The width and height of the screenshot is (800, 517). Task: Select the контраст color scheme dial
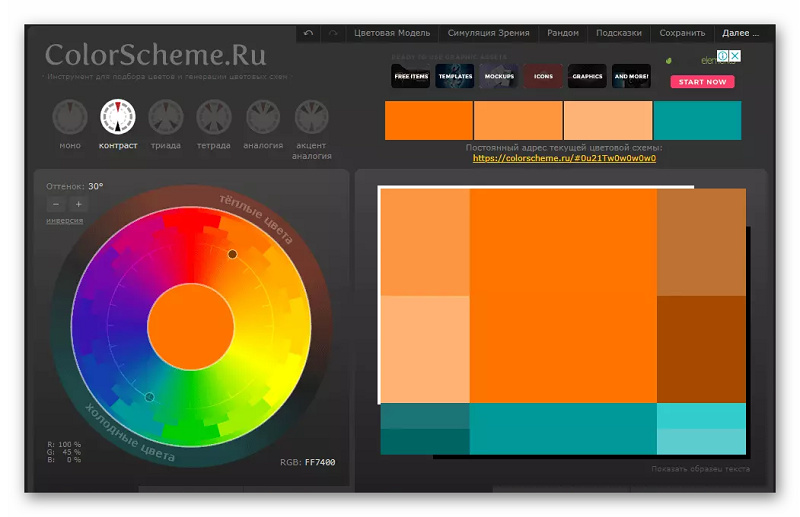click(x=118, y=117)
